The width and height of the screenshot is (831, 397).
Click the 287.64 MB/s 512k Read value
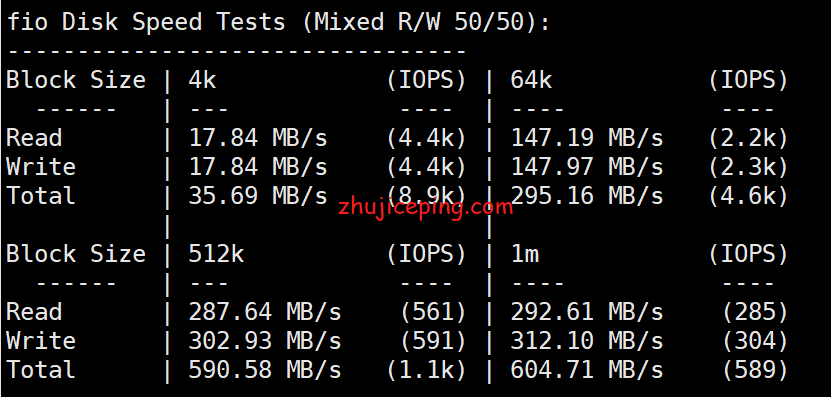pos(264,312)
